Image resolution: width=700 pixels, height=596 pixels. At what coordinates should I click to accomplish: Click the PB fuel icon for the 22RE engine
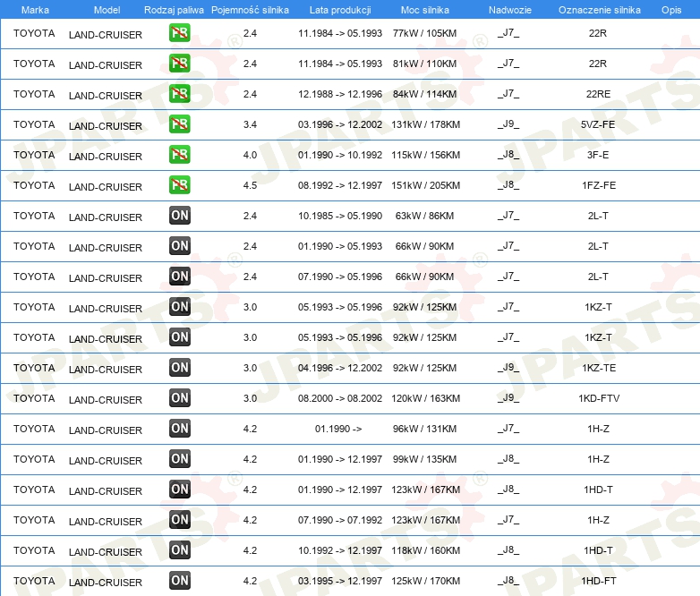[180, 94]
